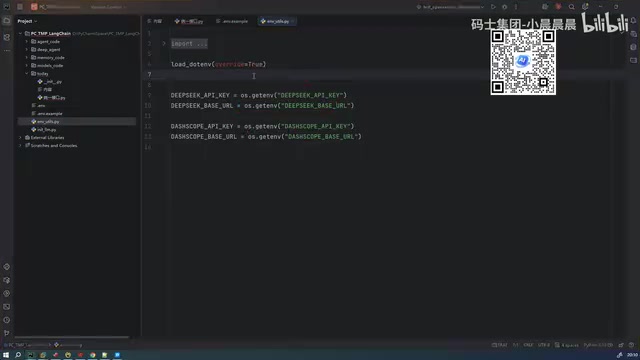Open the Version Control dropdown

pos(108,7)
